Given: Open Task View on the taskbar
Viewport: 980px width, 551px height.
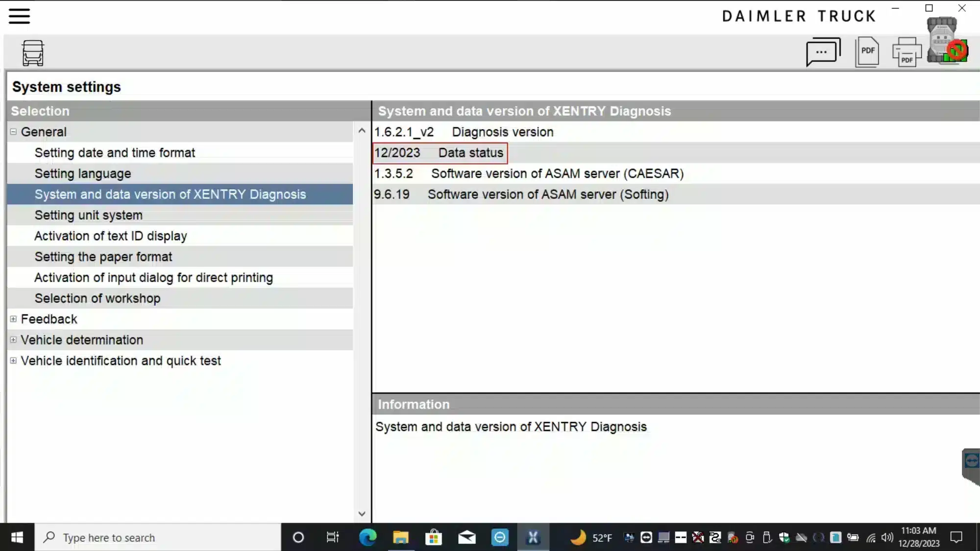Looking at the screenshot, I should [x=333, y=537].
